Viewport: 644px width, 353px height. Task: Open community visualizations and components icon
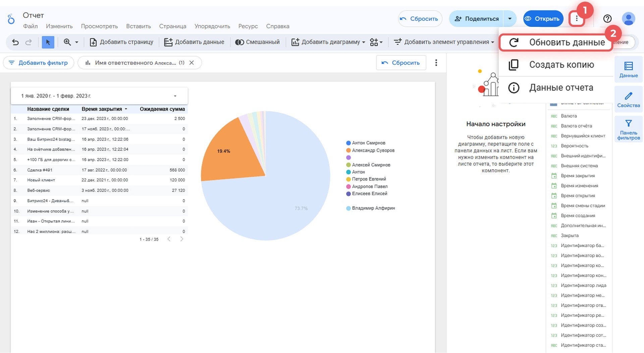coord(376,42)
